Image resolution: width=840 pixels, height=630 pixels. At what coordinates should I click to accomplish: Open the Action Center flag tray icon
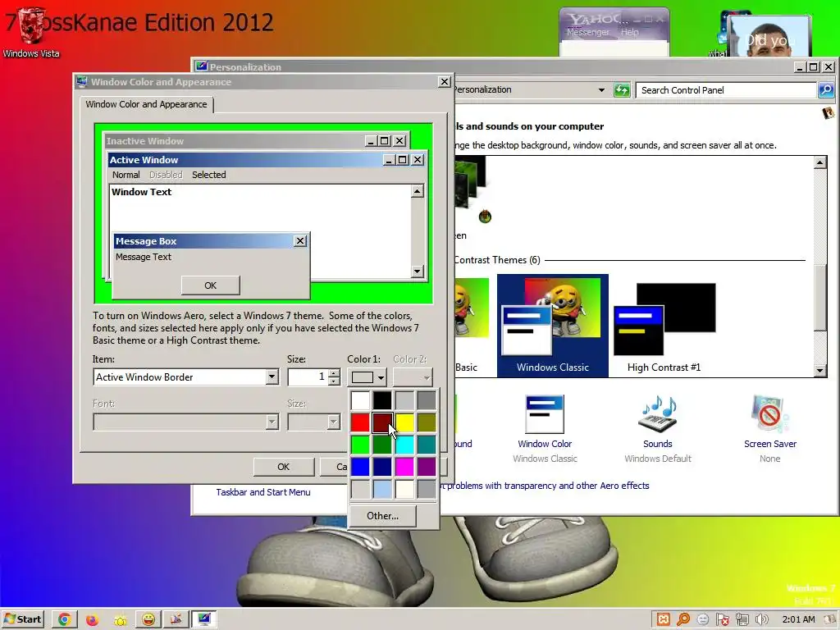(722, 619)
